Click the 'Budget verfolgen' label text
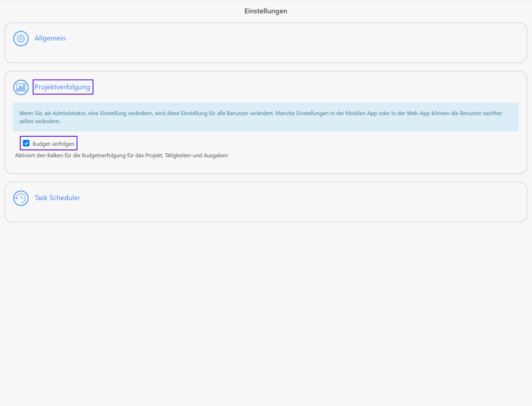 (53, 144)
